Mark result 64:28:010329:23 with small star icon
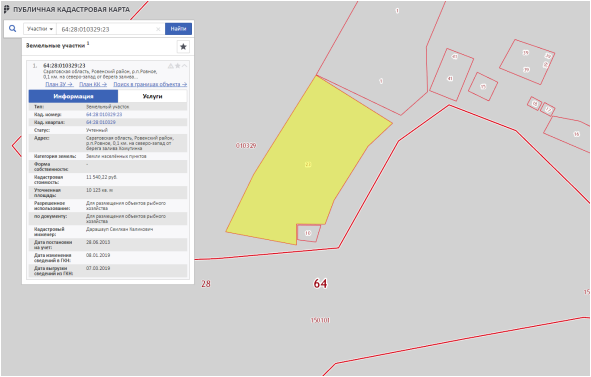This screenshot has height=377, width=591. pyautogui.click(x=178, y=66)
